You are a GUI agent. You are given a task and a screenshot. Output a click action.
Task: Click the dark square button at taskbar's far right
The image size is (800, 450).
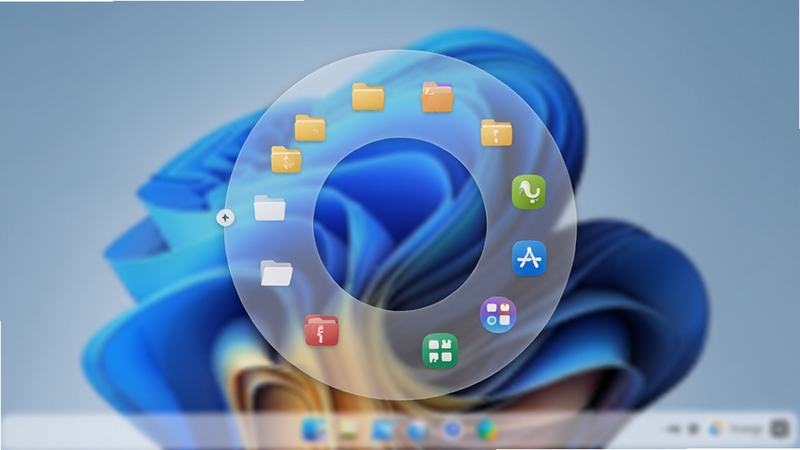(780, 429)
